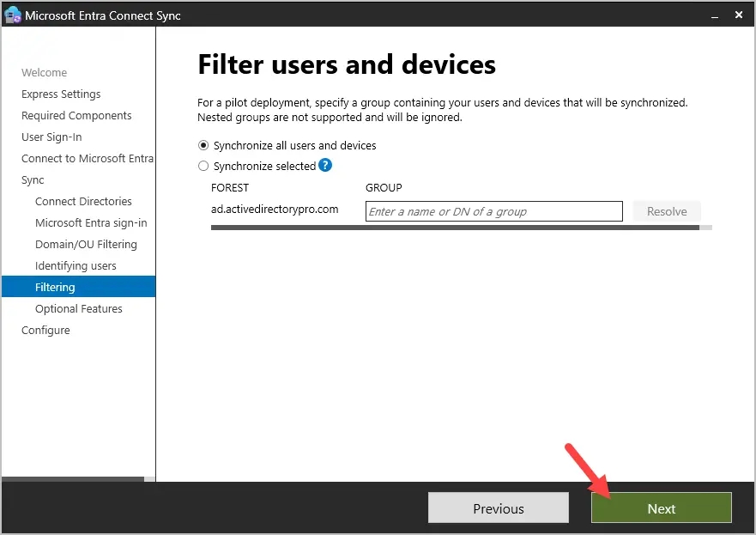Select the Identifying users step
Viewport: 756px width, 535px height.
(x=75, y=265)
